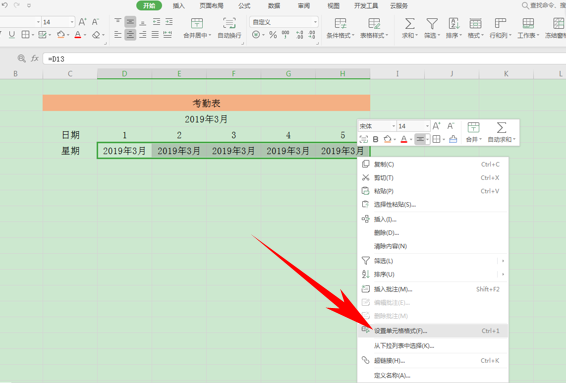Viewport: 566px width, 383px height.
Task: Click the formula bar zoom magnifier icon
Action: pyautogui.click(x=22, y=58)
